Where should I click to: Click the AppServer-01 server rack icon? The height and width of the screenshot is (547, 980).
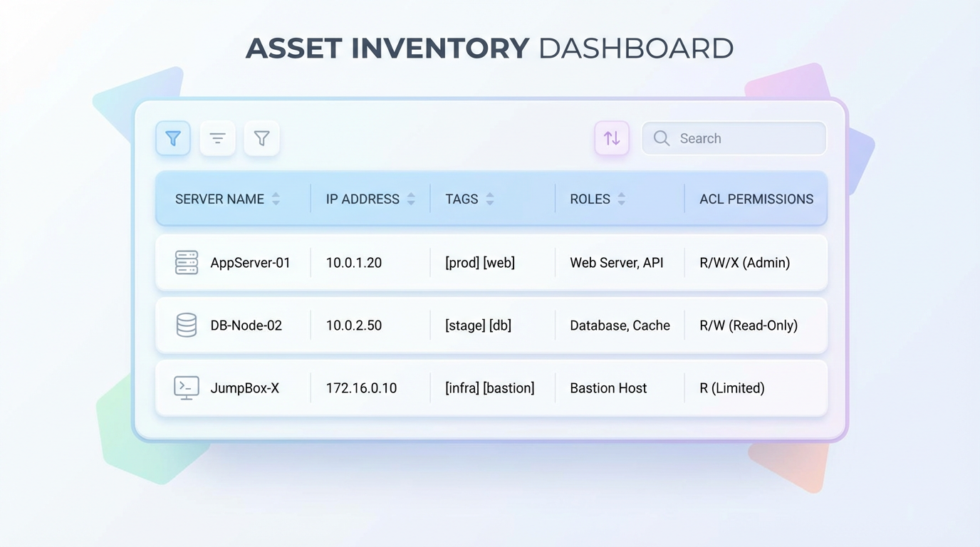click(187, 263)
